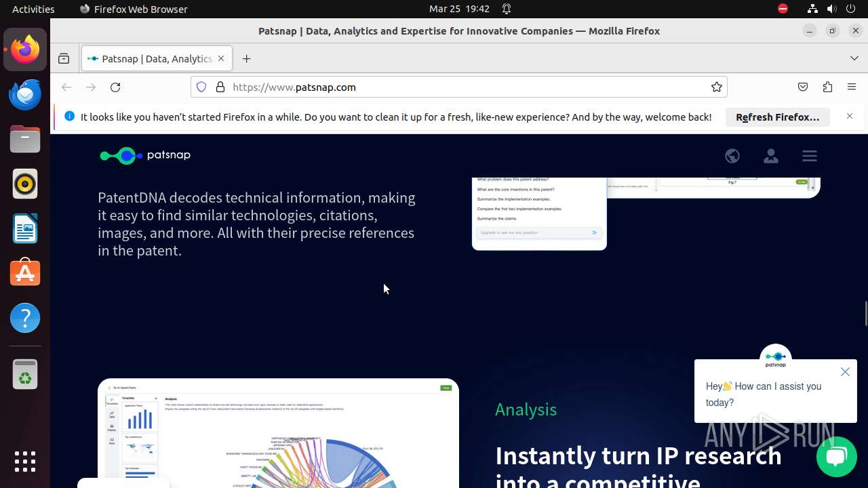
Task: Click the Firefox dock icon
Action: pos(25,49)
